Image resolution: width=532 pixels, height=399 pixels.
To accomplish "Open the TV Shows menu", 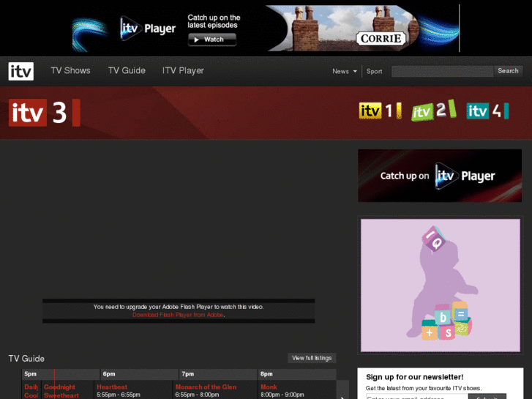I will 70,70.
